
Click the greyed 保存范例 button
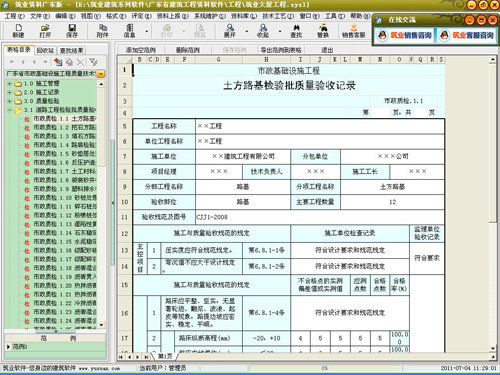pyautogui.click(x=234, y=50)
